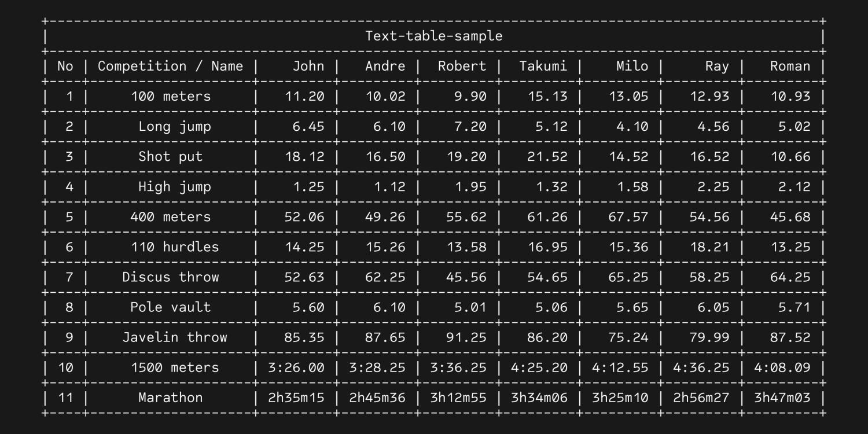Select Milo's 400 meters time 67.57
Screen dimensions: 868x434
point(628,216)
